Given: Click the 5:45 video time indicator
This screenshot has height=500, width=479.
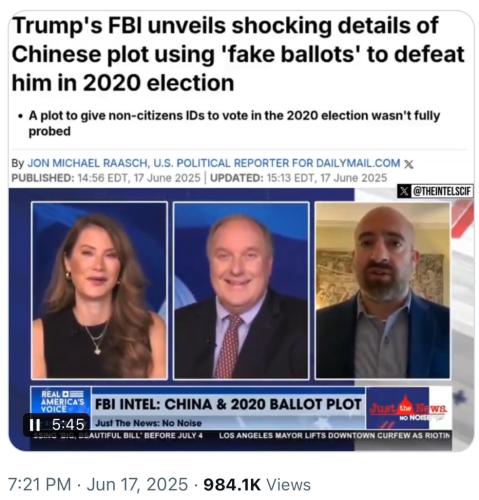Looking at the screenshot, I should click(68, 425).
